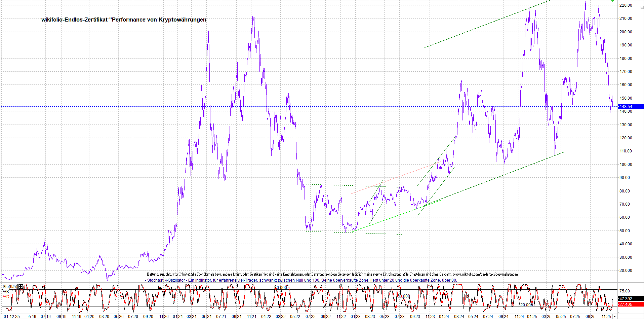Image resolution: width=644 pixels, height=319 pixels.
Task: Click the %K legend label
Action: (6, 292)
